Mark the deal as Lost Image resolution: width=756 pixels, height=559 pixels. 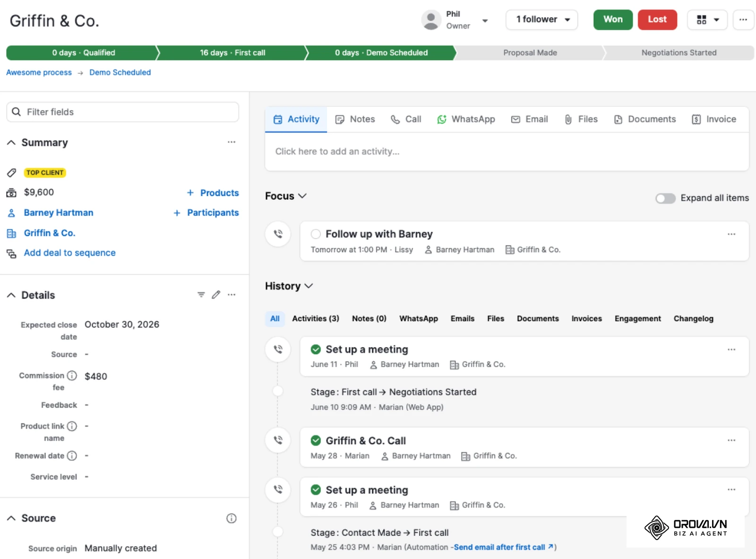click(657, 20)
